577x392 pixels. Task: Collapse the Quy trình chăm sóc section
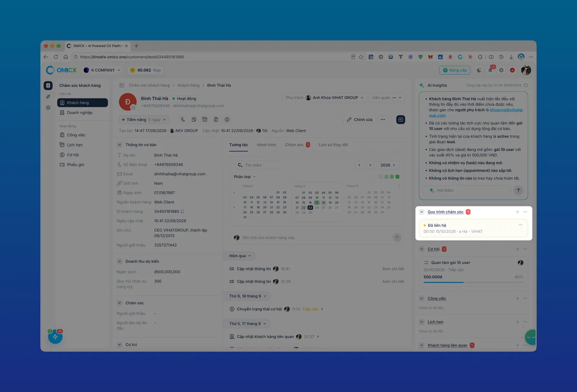click(422, 212)
